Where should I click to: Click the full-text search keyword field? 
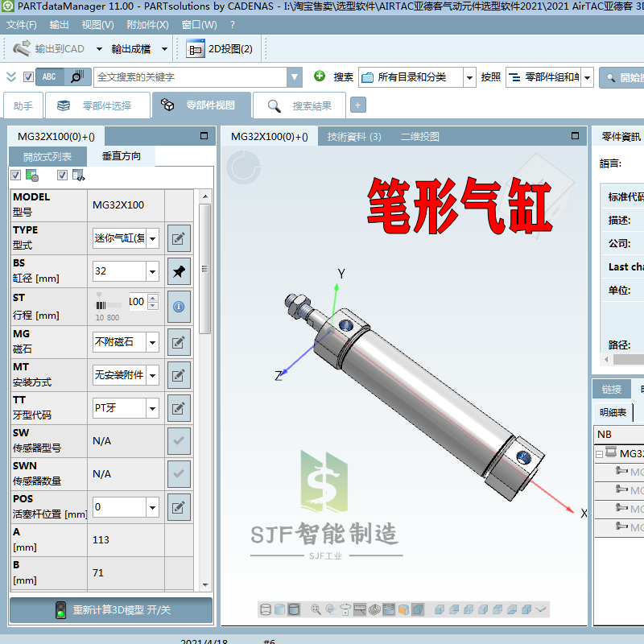(x=191, y=77)
